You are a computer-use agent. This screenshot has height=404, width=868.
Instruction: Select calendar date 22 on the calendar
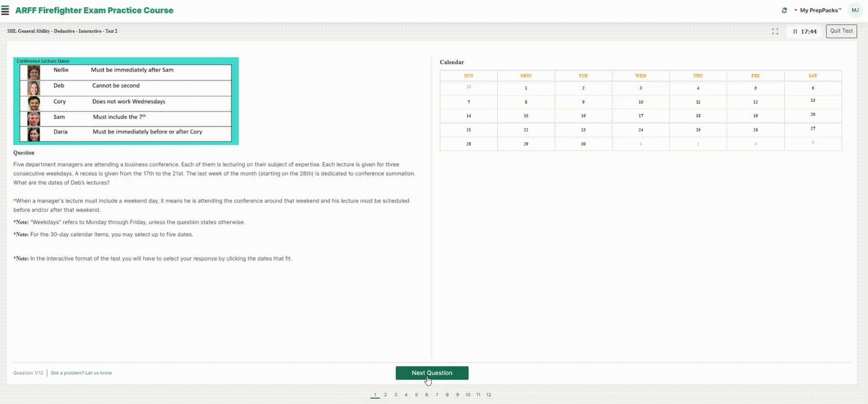(526, 130)
